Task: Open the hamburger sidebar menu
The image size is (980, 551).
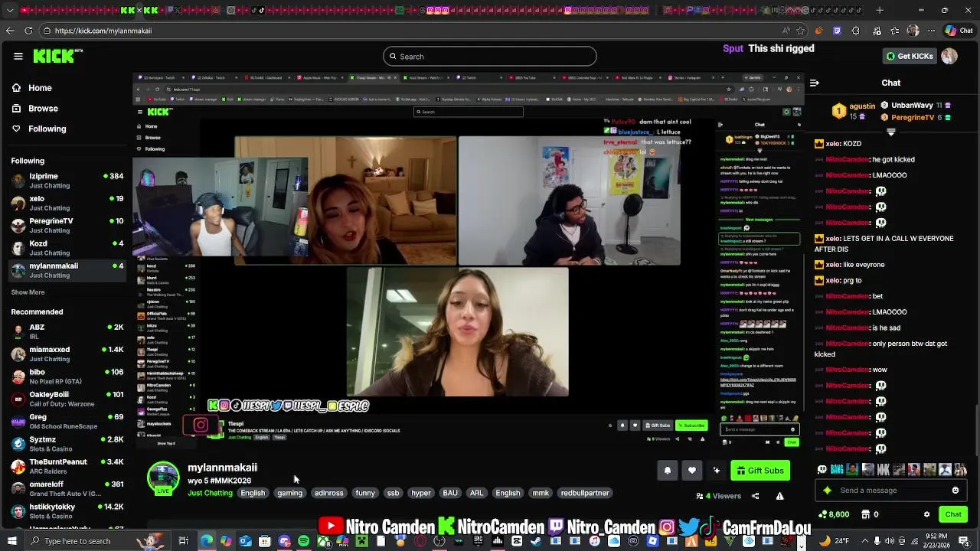Action: (18, 56)
